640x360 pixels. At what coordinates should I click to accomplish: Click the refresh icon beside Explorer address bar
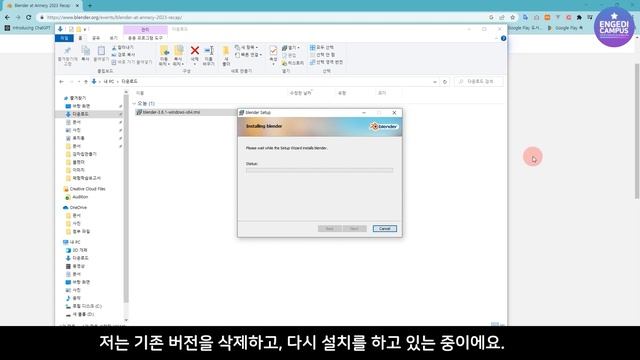(445, 82)
